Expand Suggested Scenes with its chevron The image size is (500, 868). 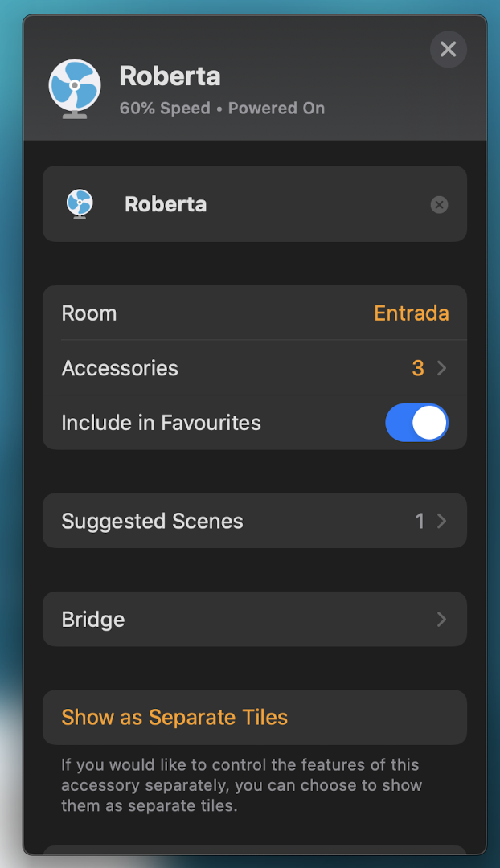[x=441, y=521]
